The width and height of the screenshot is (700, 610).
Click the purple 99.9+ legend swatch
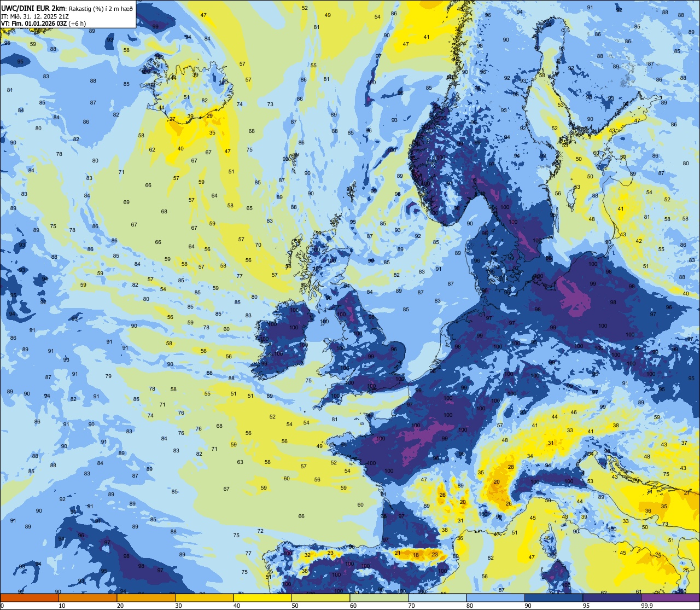click(x=670, y=597)
